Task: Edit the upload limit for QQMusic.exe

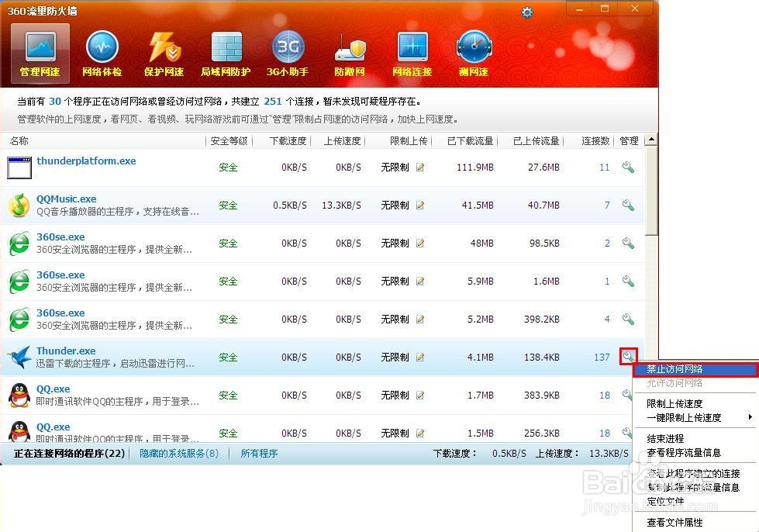Action: pos(419,206)
